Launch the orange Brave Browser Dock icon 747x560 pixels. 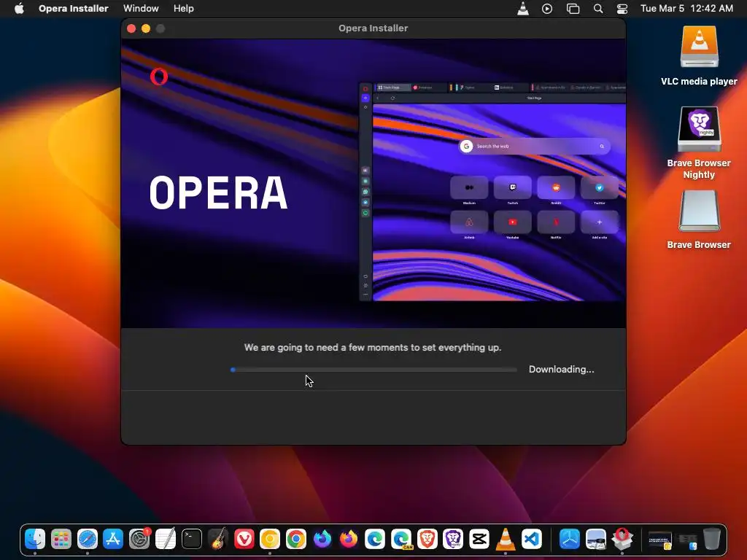pos(427,539)
